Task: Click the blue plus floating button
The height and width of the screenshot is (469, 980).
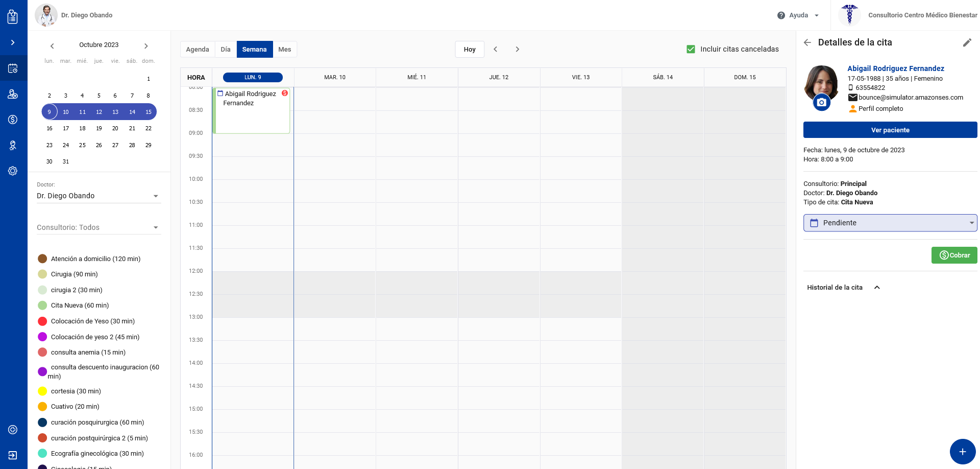Action: click(x=962, y=452)
